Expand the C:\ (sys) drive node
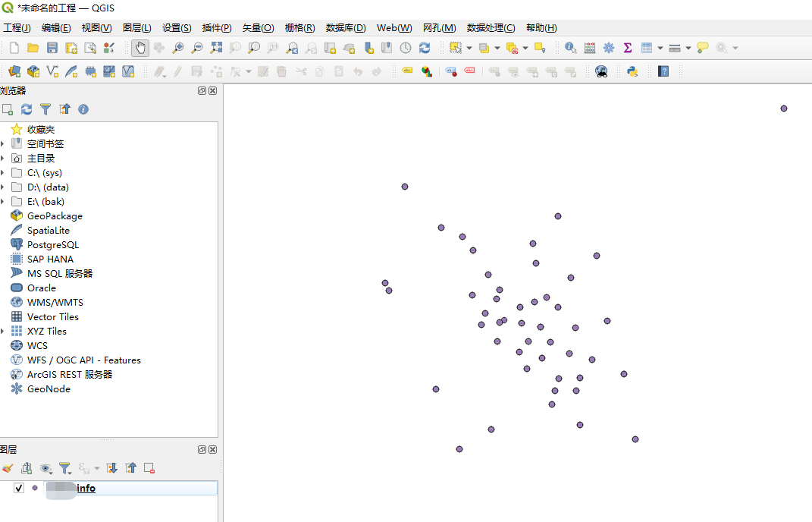Viewport: 812px width, 522px height. [3, 173]
